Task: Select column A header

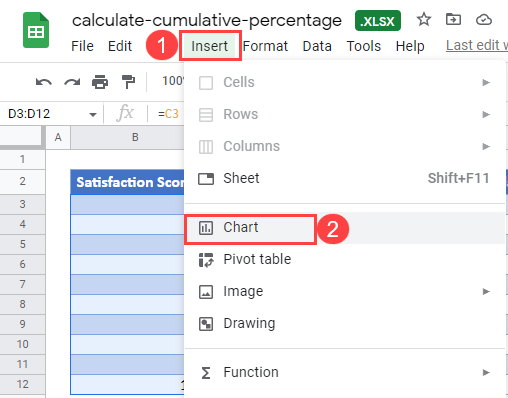Action: pos(58,137)
